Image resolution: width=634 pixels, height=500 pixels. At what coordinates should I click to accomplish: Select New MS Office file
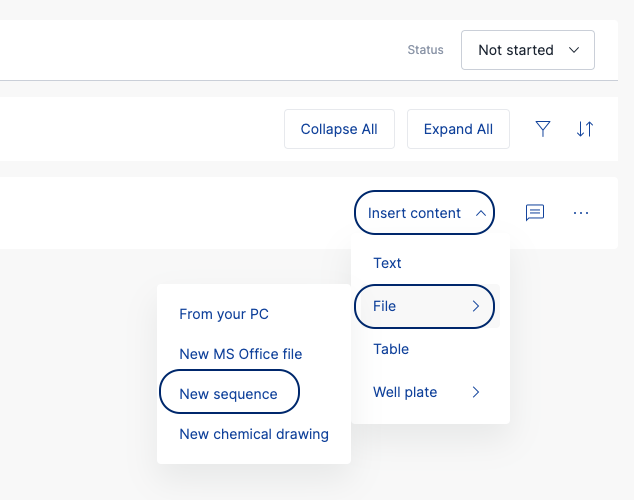tap(240, 354)
